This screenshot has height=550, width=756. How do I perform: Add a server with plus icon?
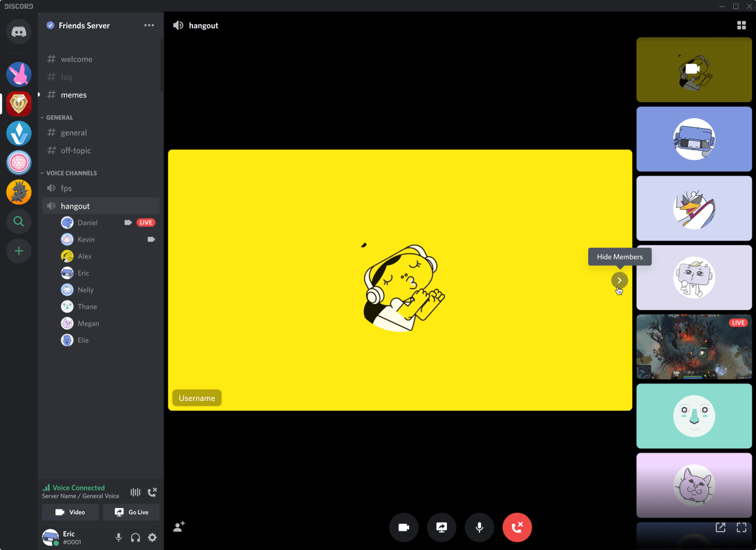coord(19,251)
